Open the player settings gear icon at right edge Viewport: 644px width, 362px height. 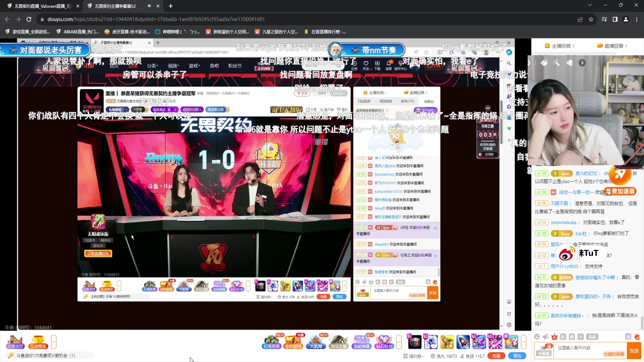[x=509, y=325]
